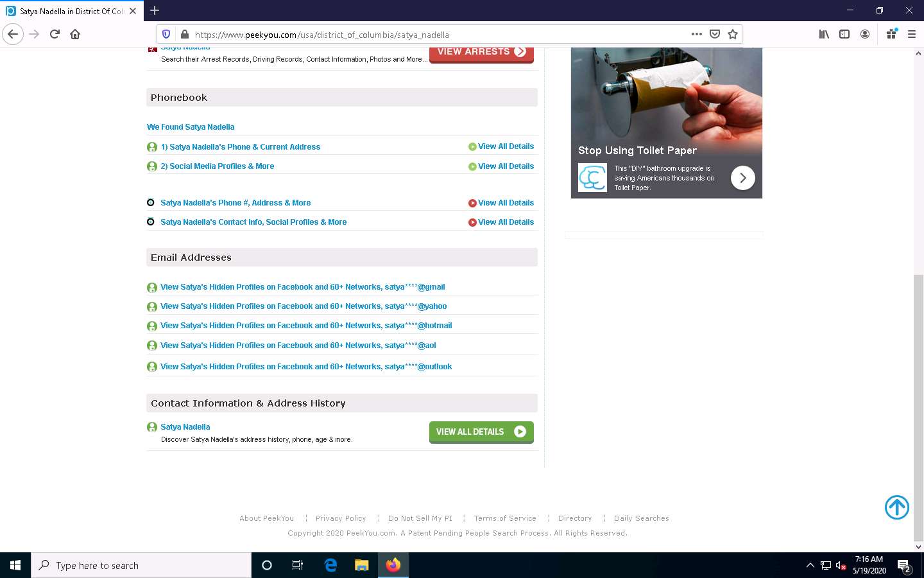The width and height of the screenshot is (924, 578).
Task: View site security padlock info
Action: (184, 35)
